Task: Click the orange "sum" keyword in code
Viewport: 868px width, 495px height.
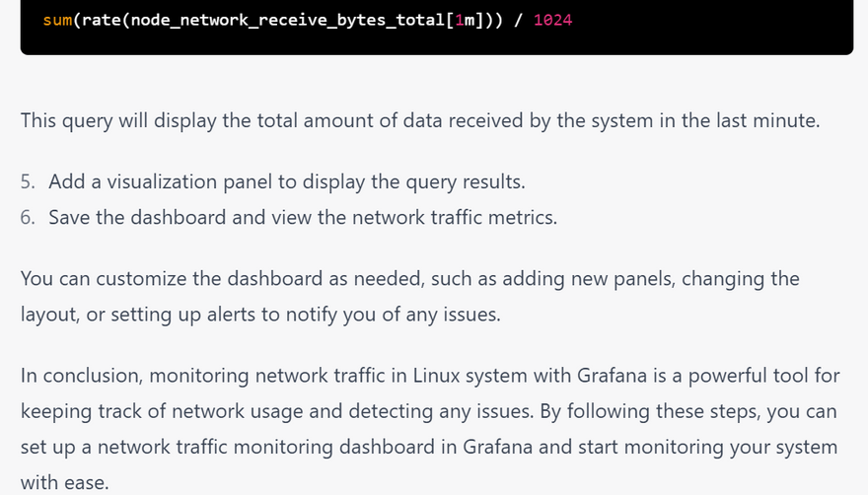Action: [55, 20]
